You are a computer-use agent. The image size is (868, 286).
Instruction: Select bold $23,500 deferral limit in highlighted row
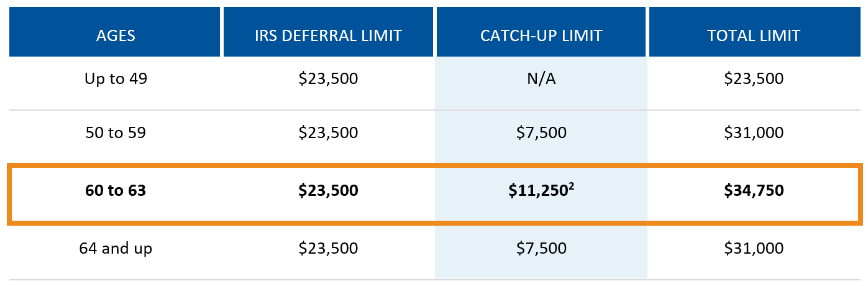328,190
